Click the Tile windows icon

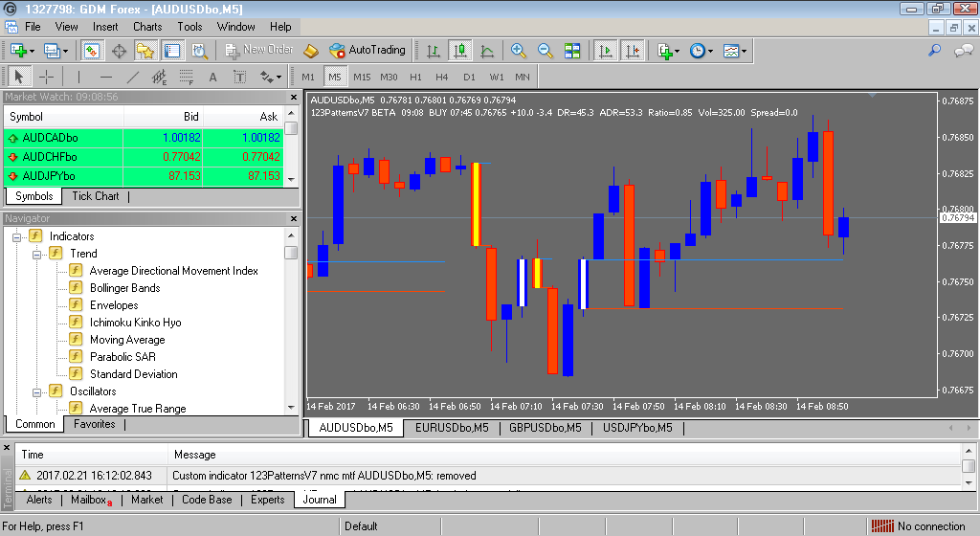pos(572,51)
